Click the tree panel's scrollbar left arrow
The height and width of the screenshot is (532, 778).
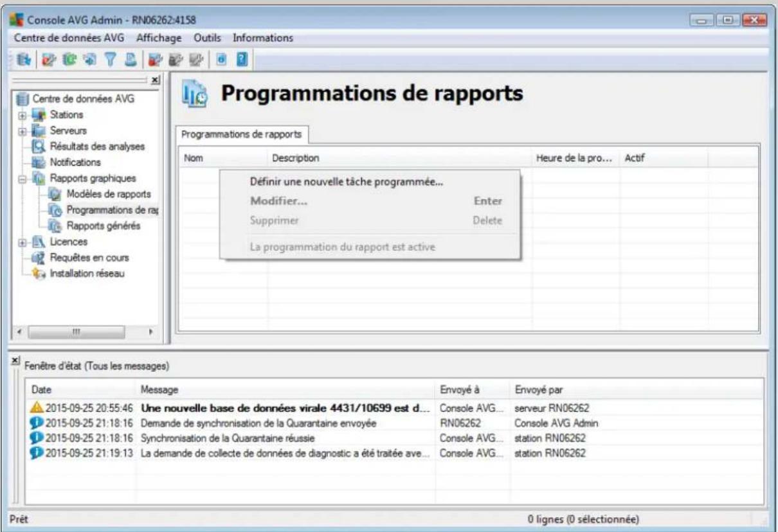point(19,333)
